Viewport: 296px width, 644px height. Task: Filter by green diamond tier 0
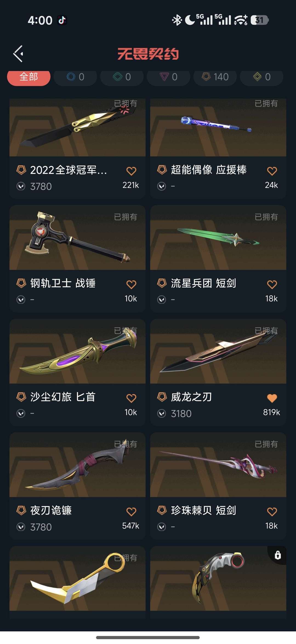122,78
